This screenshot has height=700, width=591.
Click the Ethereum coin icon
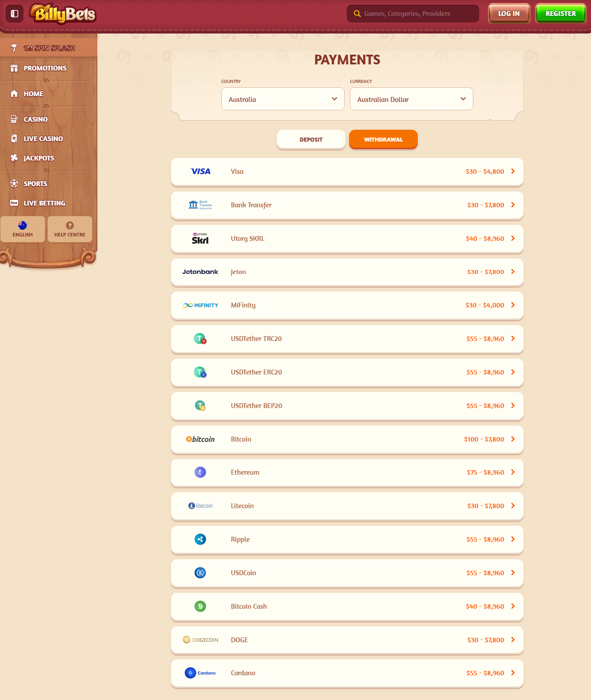(x=201, y=472)
